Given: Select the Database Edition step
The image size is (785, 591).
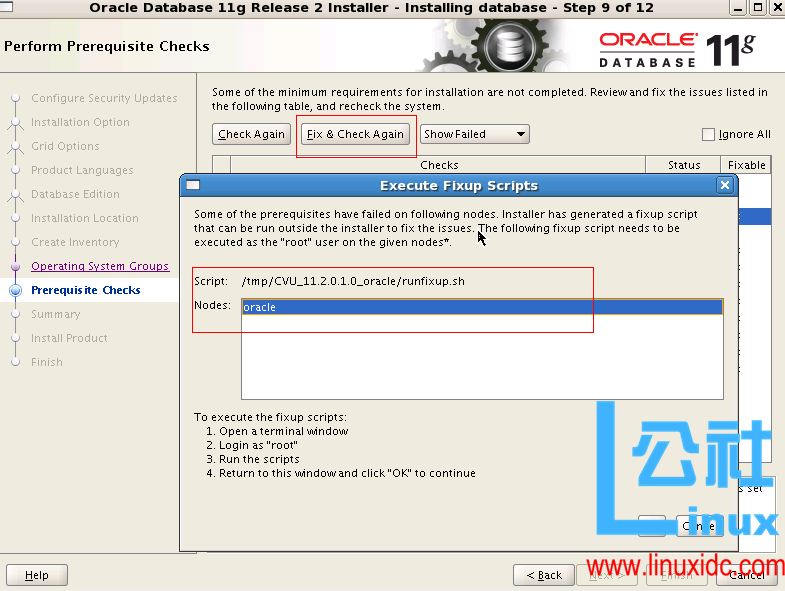Looking at the screenshot, I should (75, 194).
